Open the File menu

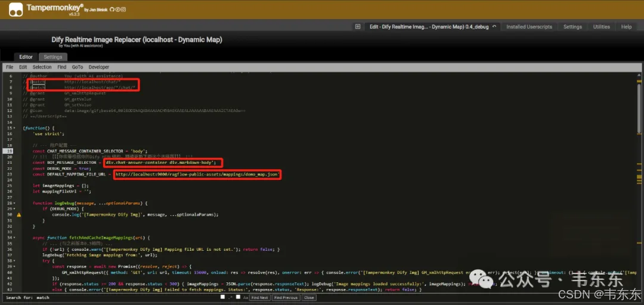click(10, 67)
